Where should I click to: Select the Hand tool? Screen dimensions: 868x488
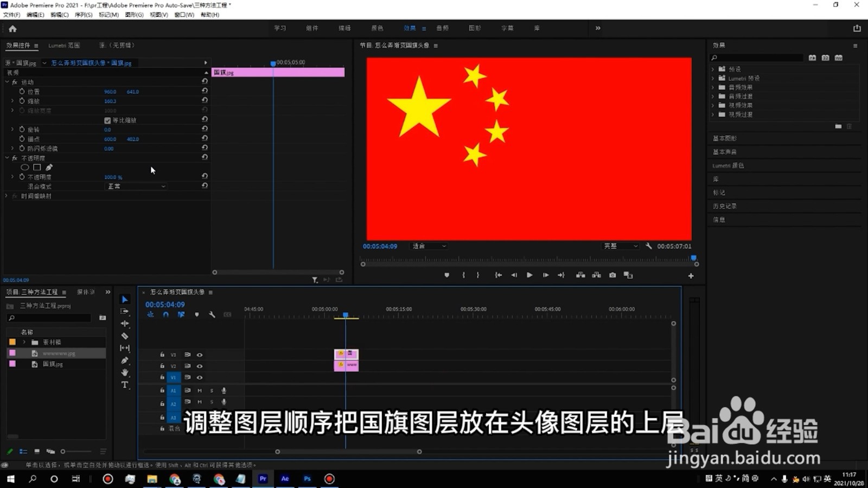tap(125, 373)
